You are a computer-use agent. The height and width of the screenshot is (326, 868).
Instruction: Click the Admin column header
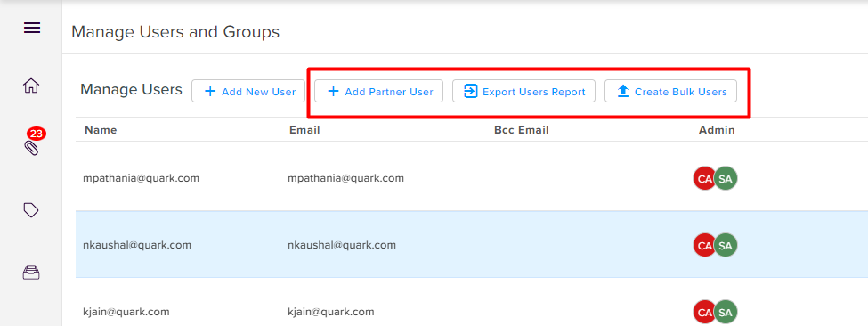tap(717, 131)
